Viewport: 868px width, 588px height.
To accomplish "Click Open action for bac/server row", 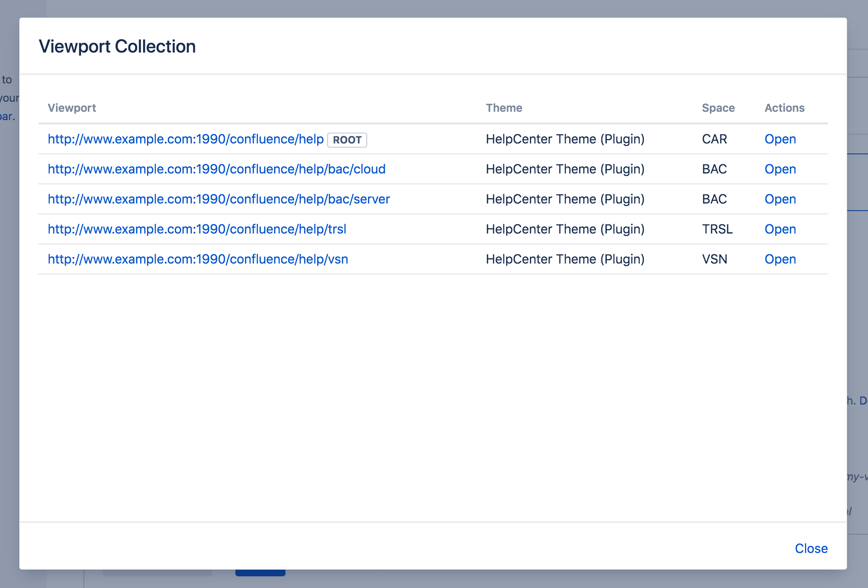I will point(780,199).
